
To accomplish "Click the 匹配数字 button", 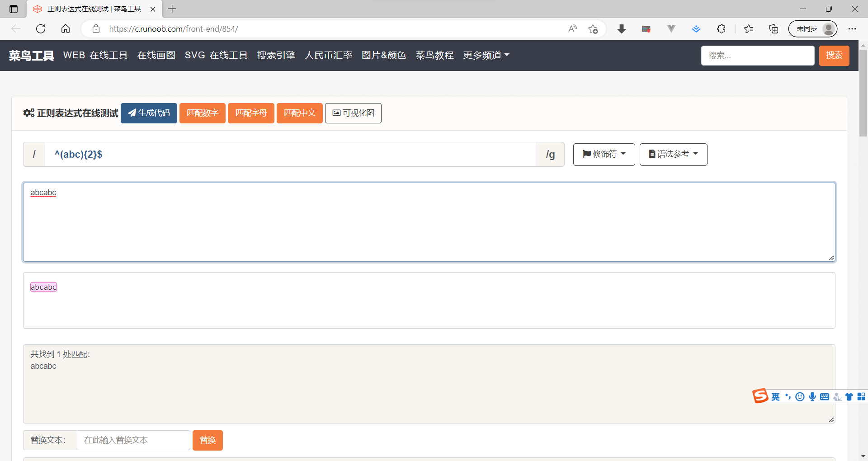I will pyautogui.click(x=203, y=113).
